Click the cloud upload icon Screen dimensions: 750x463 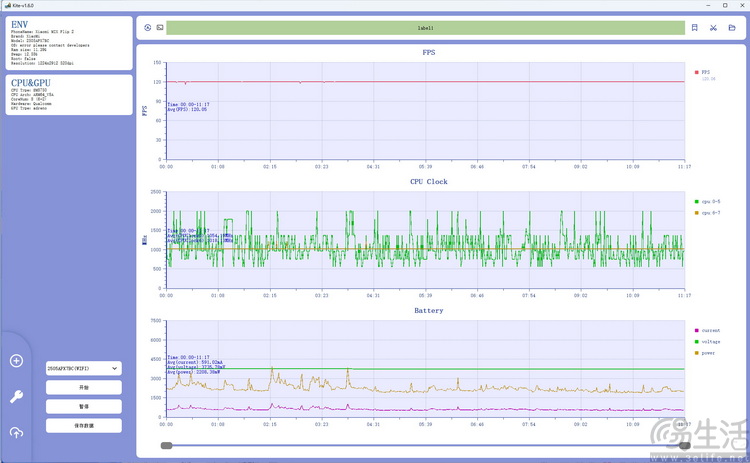pyautogui.click(x=16, y=432)
